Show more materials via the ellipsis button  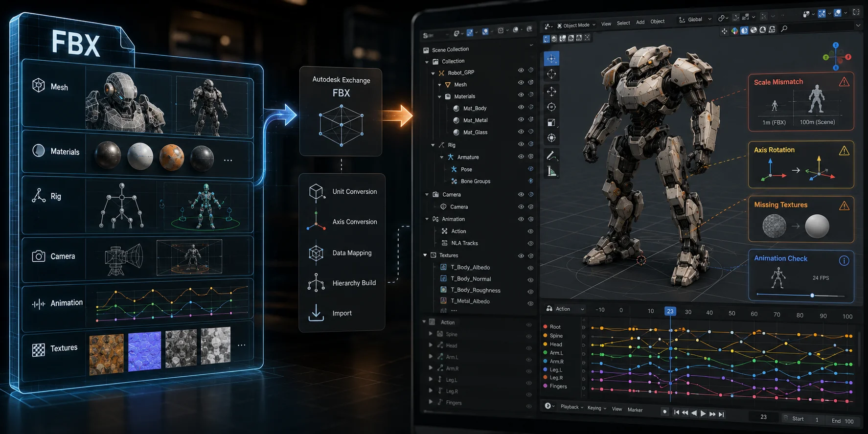click(x=228, y=160)
